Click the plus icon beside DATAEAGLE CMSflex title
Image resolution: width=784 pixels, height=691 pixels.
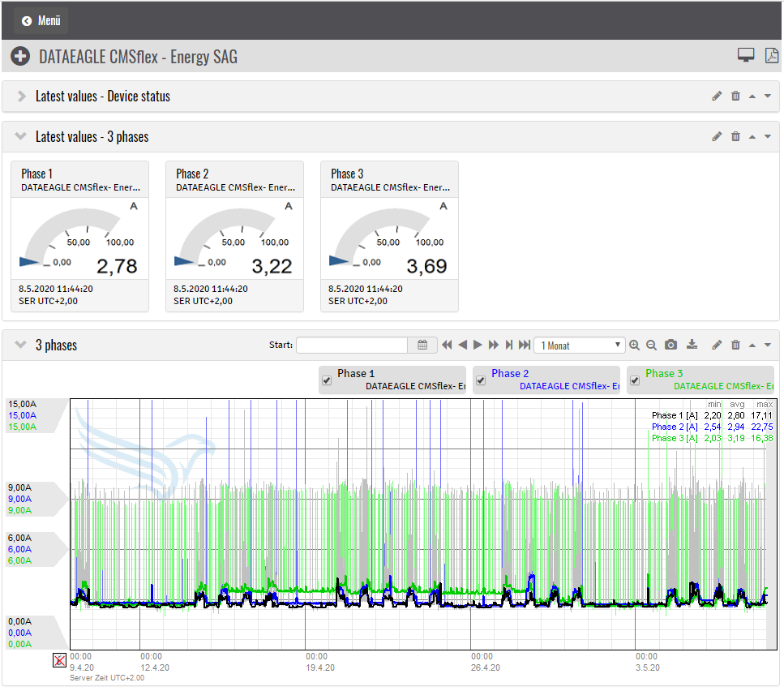20,56
